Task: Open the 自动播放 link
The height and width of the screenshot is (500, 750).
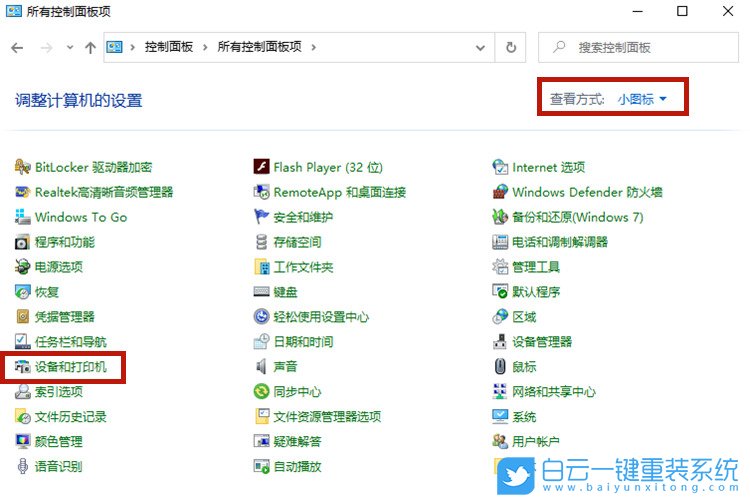Action: tap(297, 466)
